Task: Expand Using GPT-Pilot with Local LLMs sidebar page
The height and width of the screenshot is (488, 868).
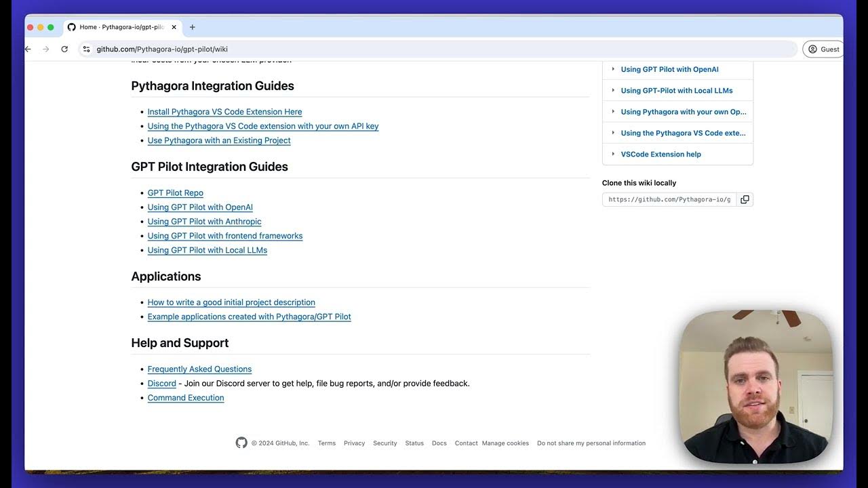Action: (613, 90)
